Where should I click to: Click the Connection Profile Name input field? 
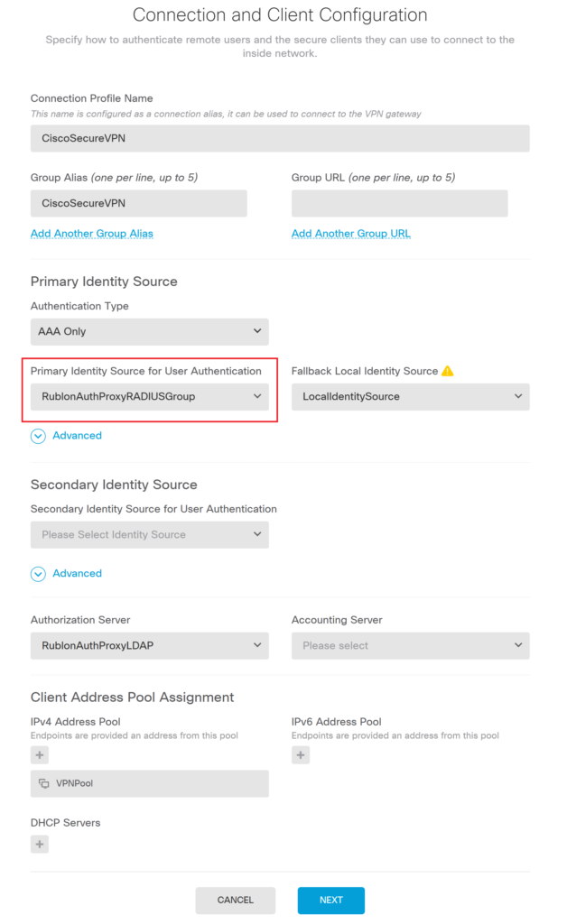pyautogui.click(x=280, y=137)
